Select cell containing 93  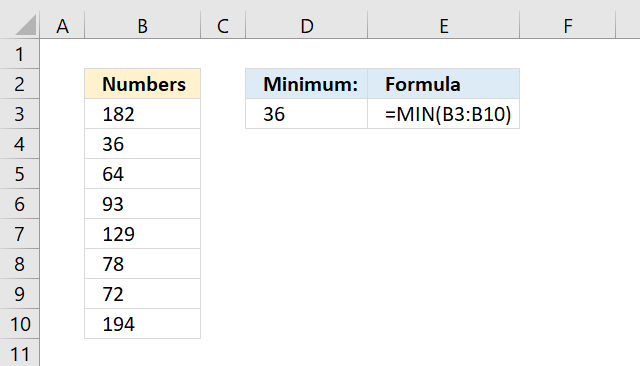tap(142, 204)
